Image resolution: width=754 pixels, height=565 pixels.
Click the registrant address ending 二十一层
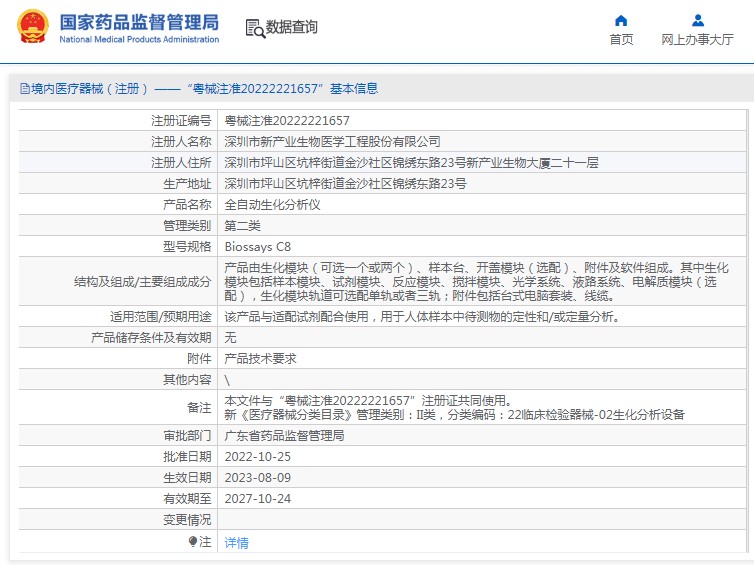(411, 163)
